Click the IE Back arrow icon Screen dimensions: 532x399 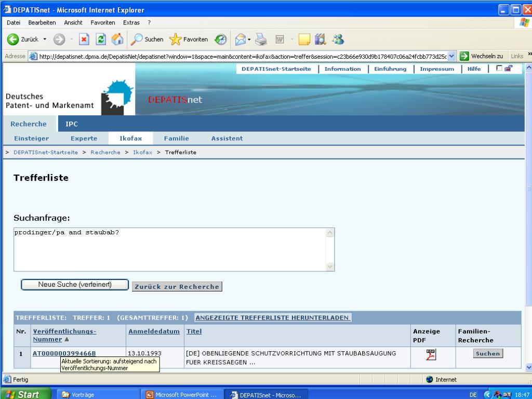click(13, 39)
